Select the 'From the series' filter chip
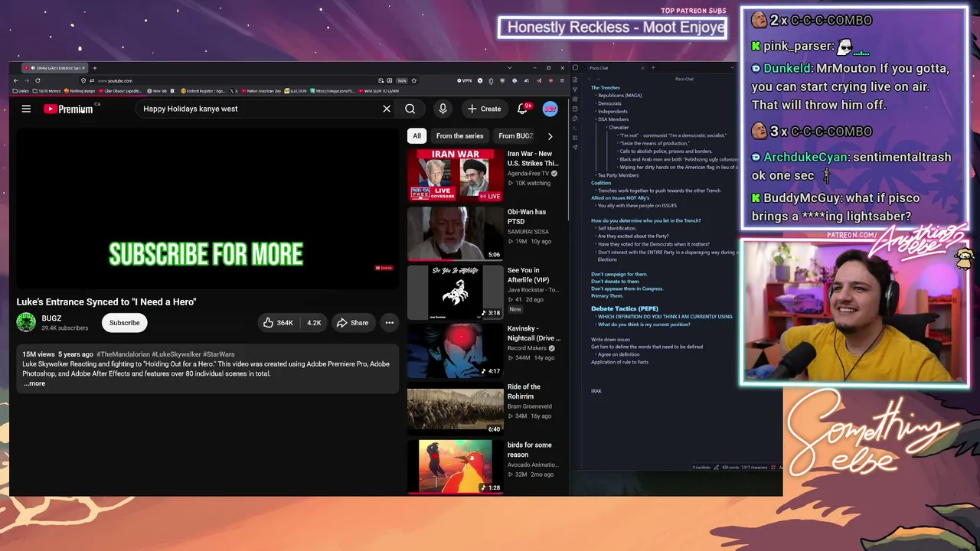The image size is (980, 551). tap(459, 136)
